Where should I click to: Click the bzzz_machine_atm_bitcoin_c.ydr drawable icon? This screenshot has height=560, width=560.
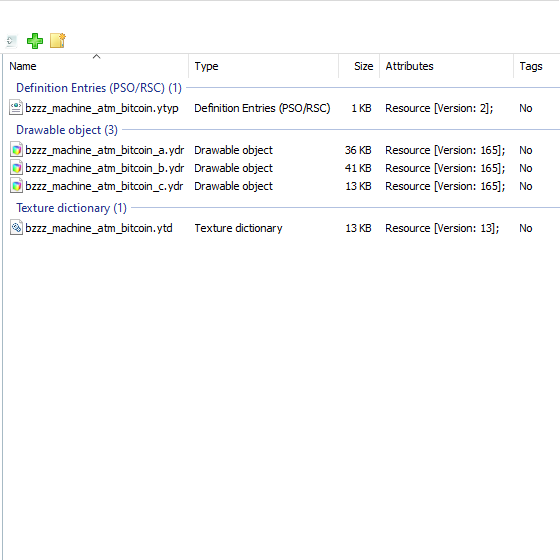click(x=16, y=186)
